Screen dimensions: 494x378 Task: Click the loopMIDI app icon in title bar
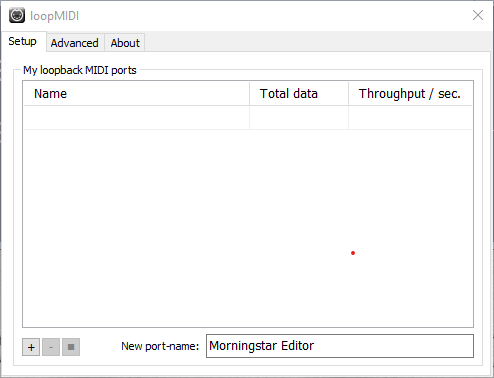[x=17, y=15]
